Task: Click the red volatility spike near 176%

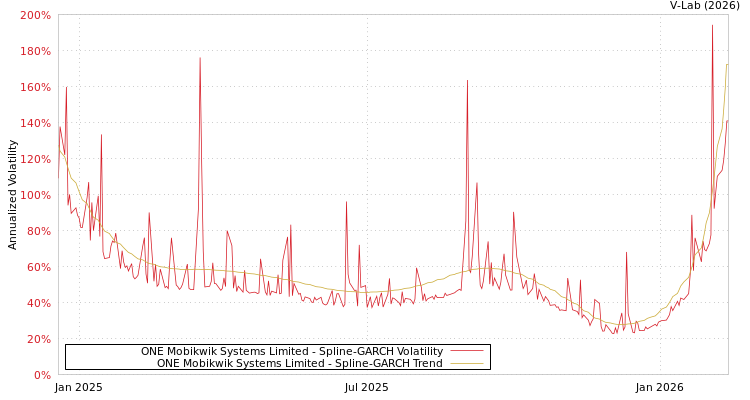Action: [x=200, y=58]
